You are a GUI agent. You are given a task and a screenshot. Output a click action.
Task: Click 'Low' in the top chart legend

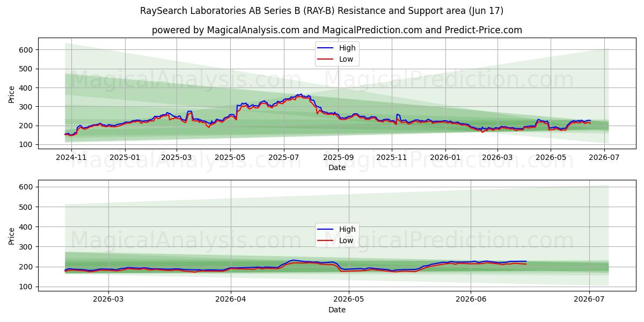(x=346, y=60)
